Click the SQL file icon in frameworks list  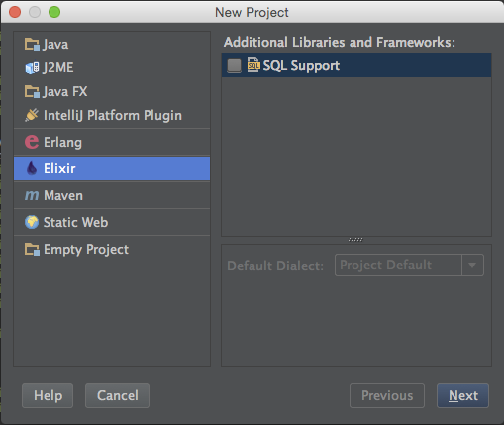click(x=253, y=65)
